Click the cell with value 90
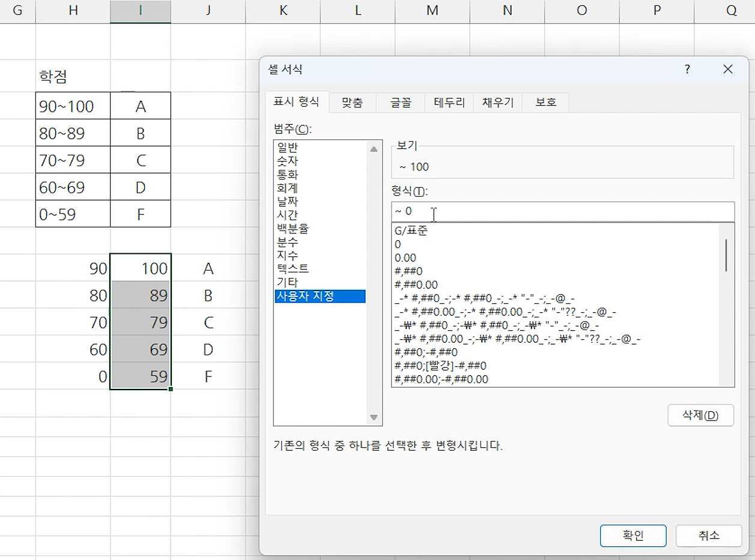The width and height of the screenshot is (755, 560). (73, 268)
